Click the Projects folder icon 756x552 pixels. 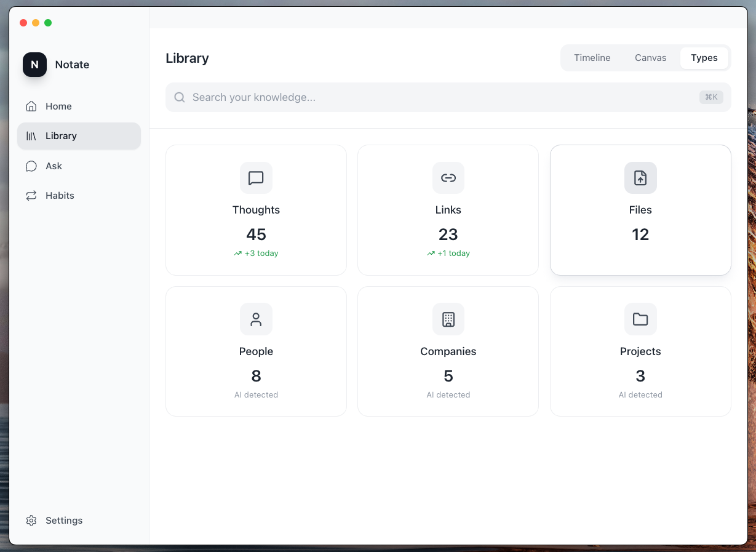point(640,319)
